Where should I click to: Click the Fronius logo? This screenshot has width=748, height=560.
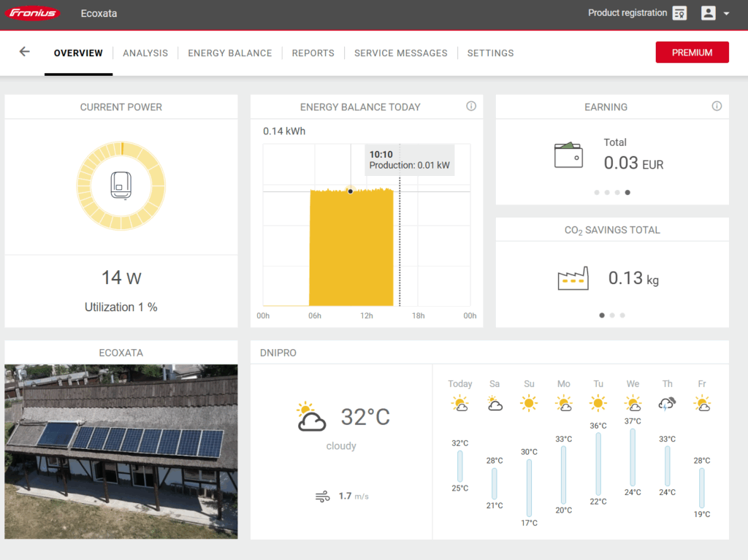tap(32, 13)
